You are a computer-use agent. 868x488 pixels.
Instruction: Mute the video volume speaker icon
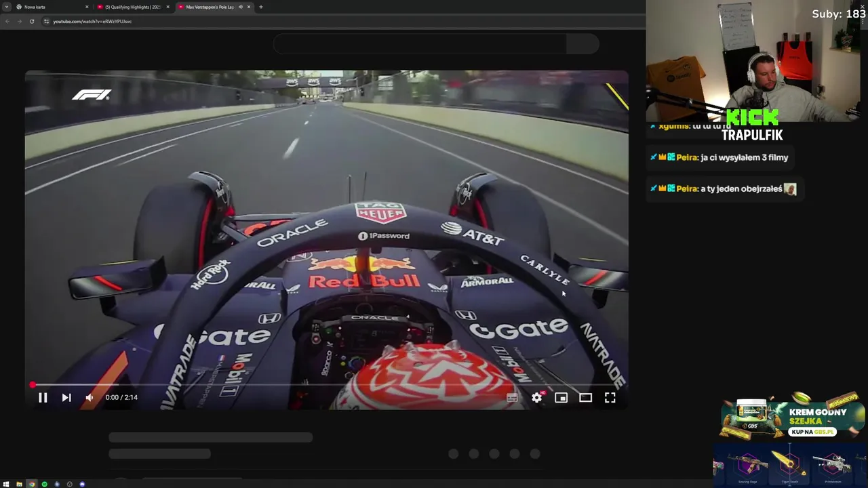click(90, 398)
